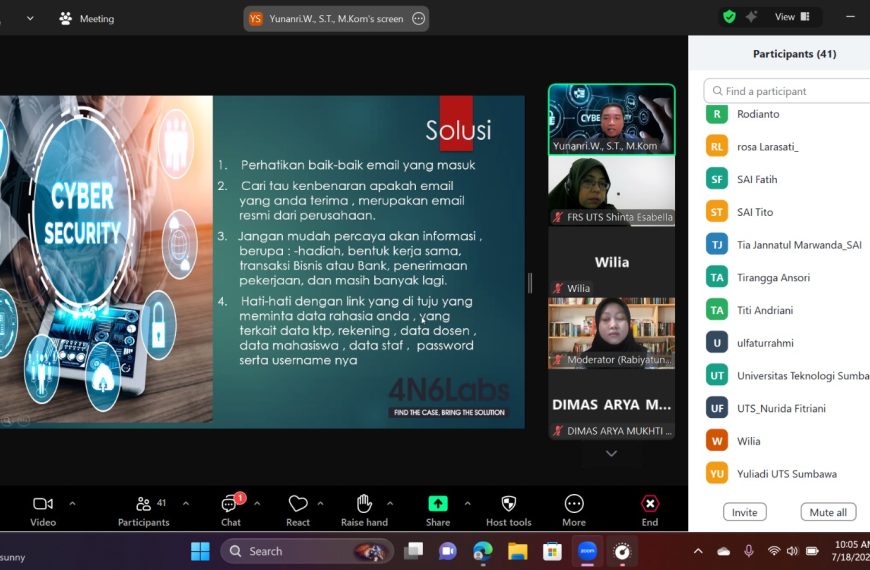Click the green encryption shield icon
870x570 pixels.
tap(729, 17)
